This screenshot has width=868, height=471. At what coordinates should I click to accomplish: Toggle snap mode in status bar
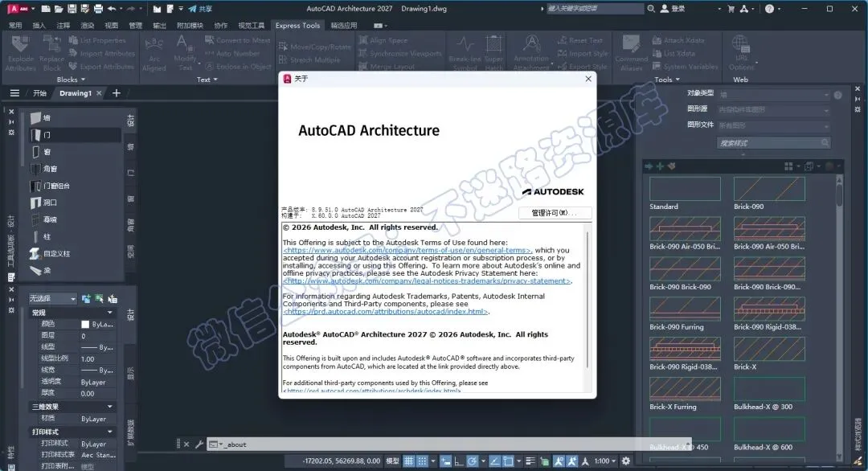pyautogui.click(x=423, y=461)
